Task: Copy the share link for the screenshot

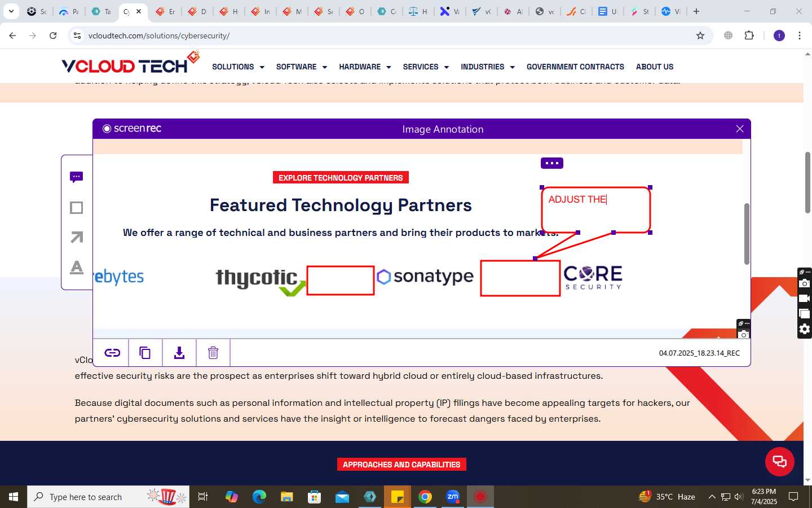Action: [x=112, y=353]
